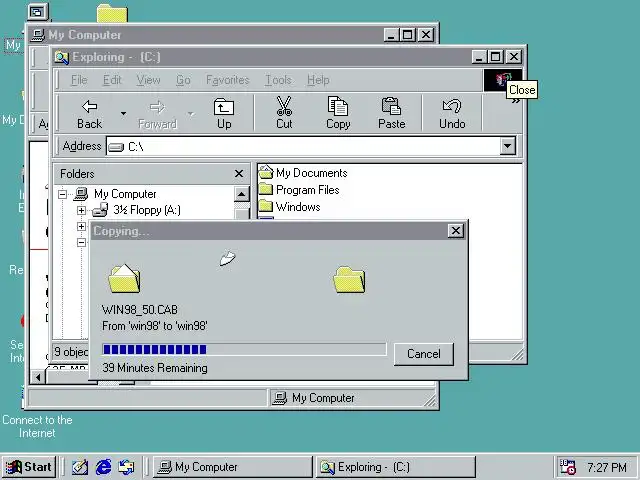Image resolution: width=640 pixels, height=480 pixels.
Task: Click the toolbar overflow chevron
Action: tap(516, 101)
